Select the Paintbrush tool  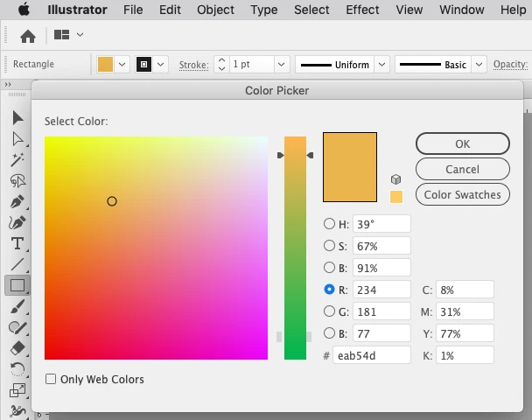[x=17, y=306]
